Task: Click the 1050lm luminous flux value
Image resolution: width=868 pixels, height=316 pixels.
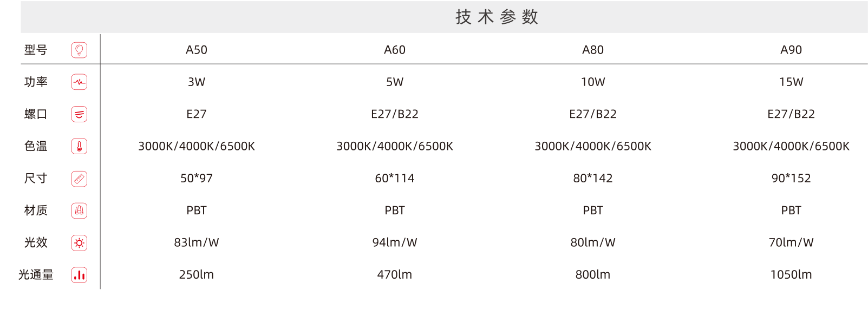Action: [791, 275]
